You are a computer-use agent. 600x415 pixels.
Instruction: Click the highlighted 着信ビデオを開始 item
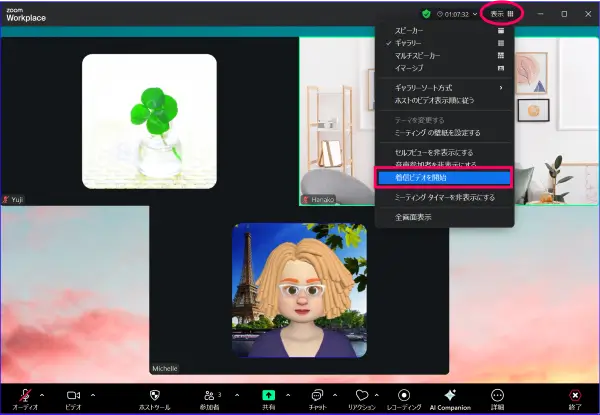click(x=445, y=177)
